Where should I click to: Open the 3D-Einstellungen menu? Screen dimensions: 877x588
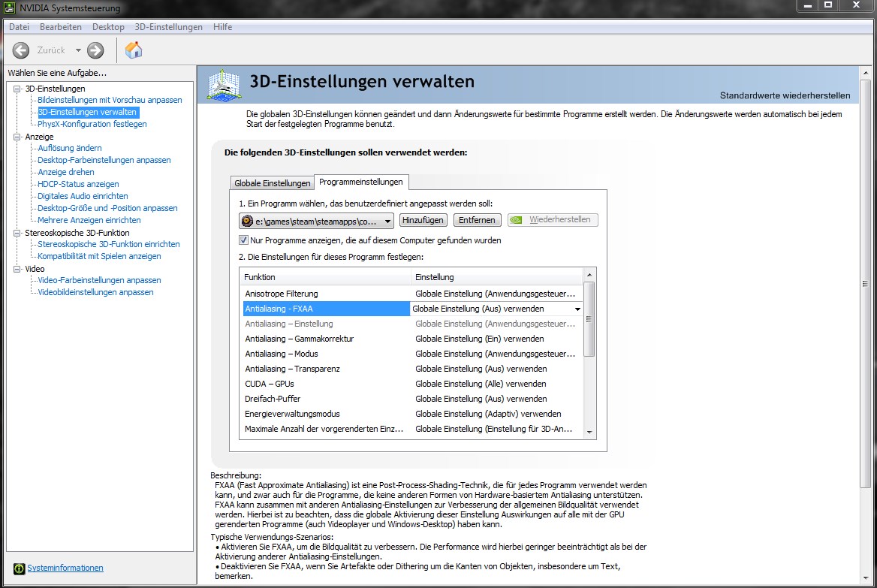tap(168, 27)
